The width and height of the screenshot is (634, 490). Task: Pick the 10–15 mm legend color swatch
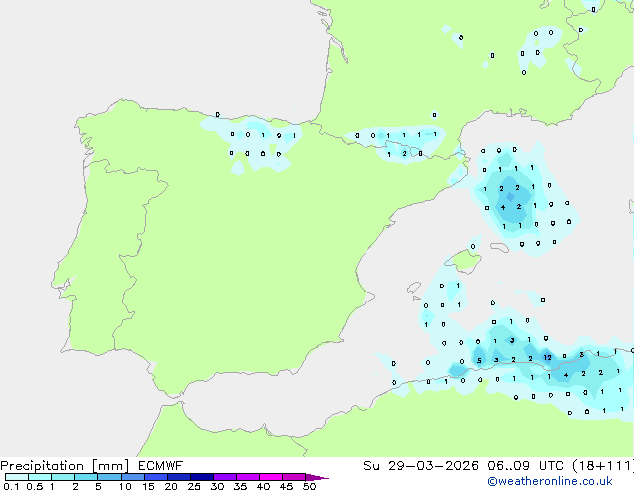133,477
